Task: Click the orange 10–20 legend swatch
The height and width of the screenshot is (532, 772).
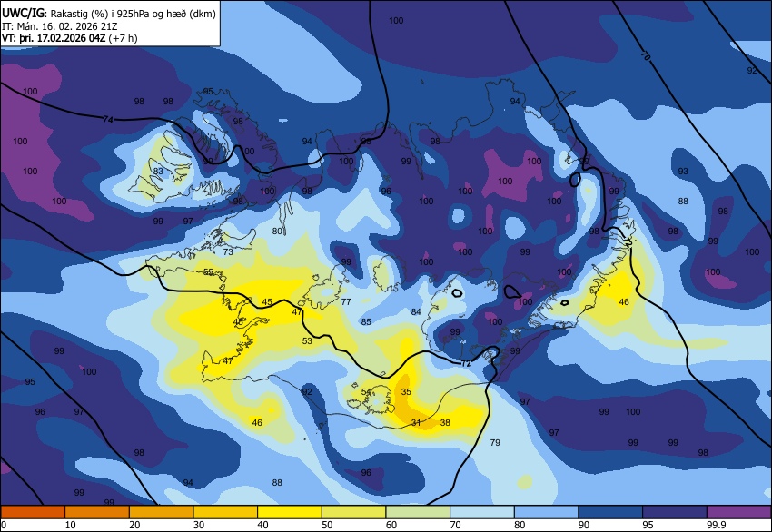Action: 97,512
